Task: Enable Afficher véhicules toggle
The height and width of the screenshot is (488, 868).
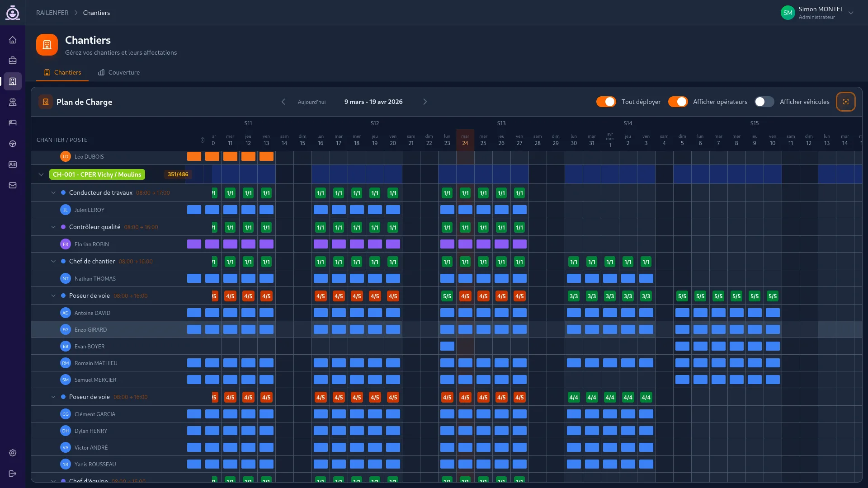Action: [764, 102]
